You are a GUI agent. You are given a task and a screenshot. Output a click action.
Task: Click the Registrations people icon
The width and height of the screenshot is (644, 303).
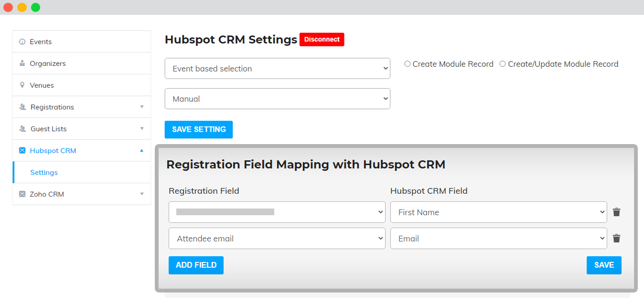point(22,107)
